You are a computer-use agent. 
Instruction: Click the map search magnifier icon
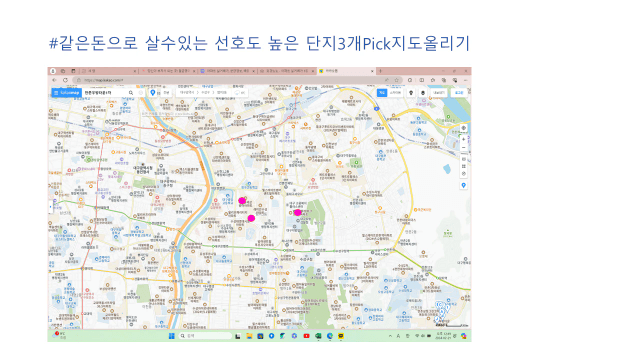coord(131,93)
